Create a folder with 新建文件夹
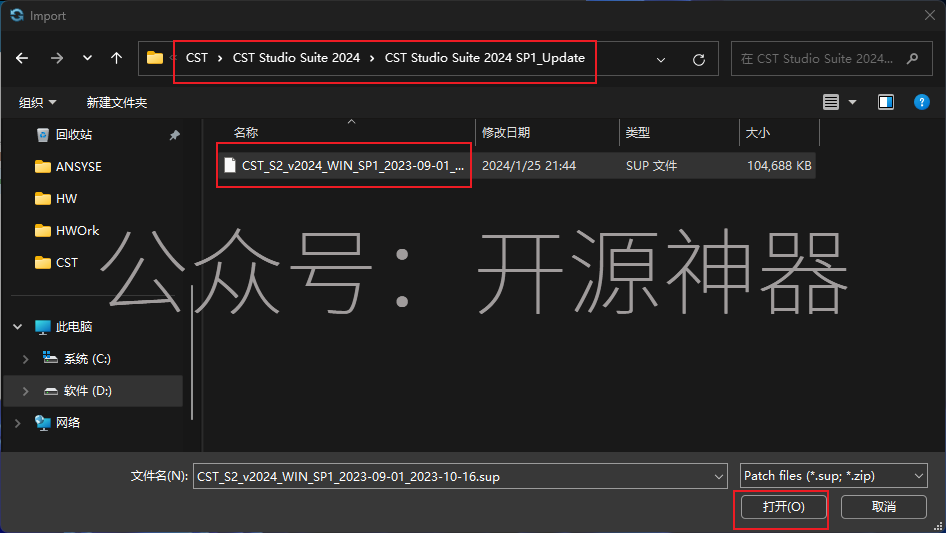Viewport: 946px width, 533px height. [116, 103]
